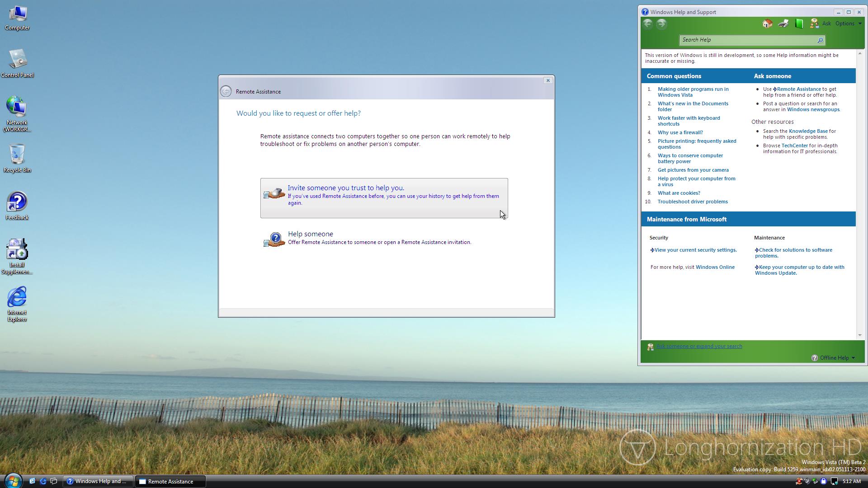Click Ask someone or expand your search
This screenshot has width=868, height=488.
(x=699, y=347)
